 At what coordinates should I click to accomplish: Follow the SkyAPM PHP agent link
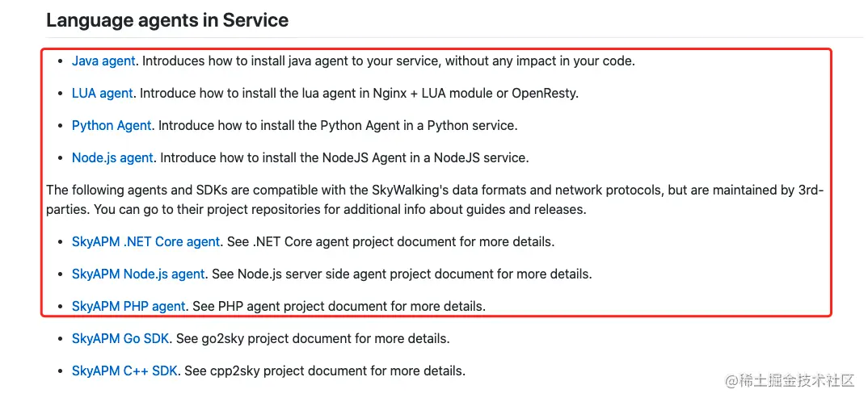[x=129, y=306]
